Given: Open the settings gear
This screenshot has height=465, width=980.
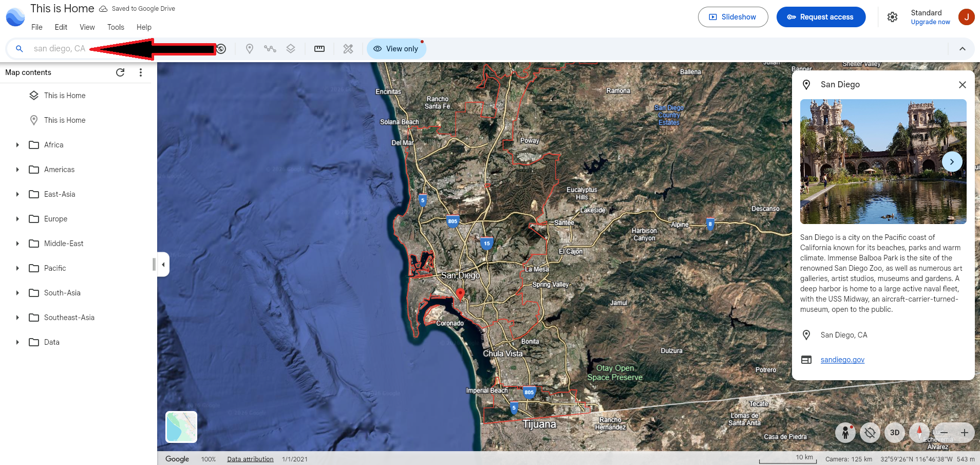Looking at the screenshot, I should click(892, 17).
